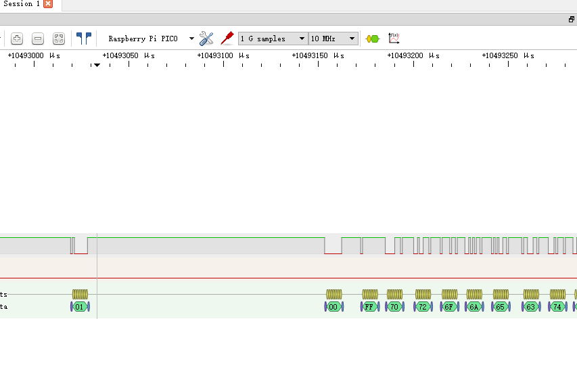The image size is (577, 392).
Task: Click the decoded byte FF annotation
Action: pos(369,307)
